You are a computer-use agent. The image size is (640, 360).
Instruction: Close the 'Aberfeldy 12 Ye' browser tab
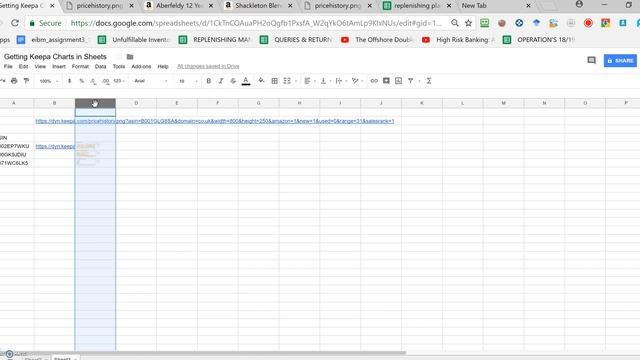(211, 6)
